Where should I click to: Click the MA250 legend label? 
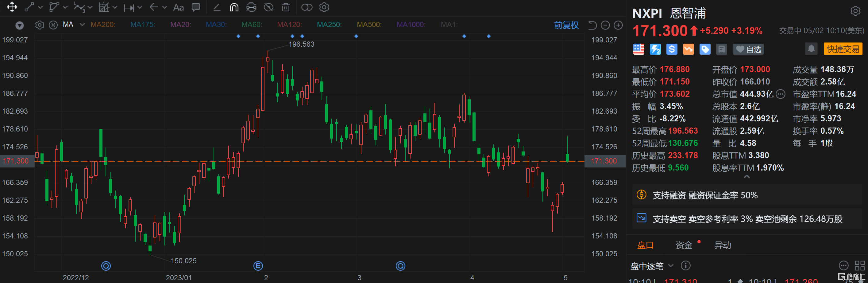click(329, 25)
